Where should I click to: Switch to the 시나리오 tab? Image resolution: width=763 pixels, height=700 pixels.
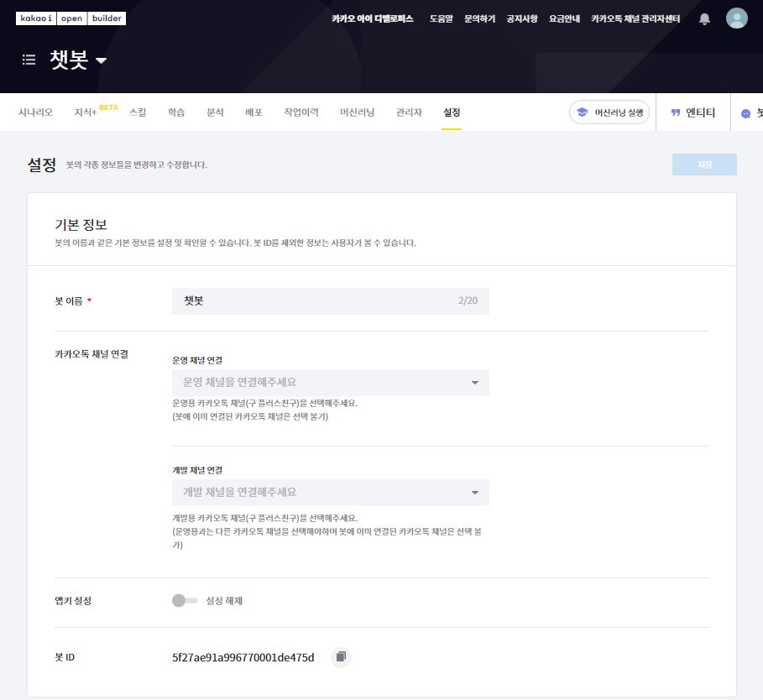click(x=35, y=112)
